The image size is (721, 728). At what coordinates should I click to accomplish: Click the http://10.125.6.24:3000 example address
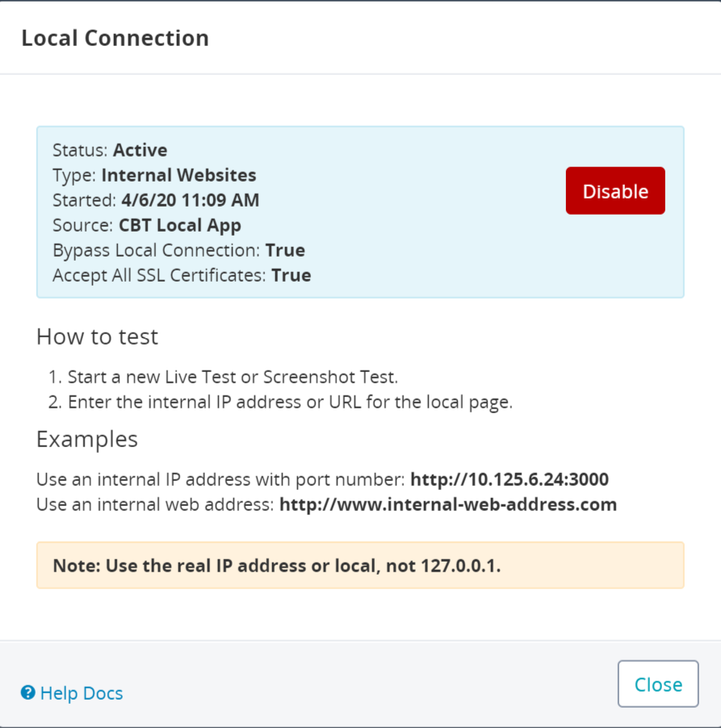(509, 479)
